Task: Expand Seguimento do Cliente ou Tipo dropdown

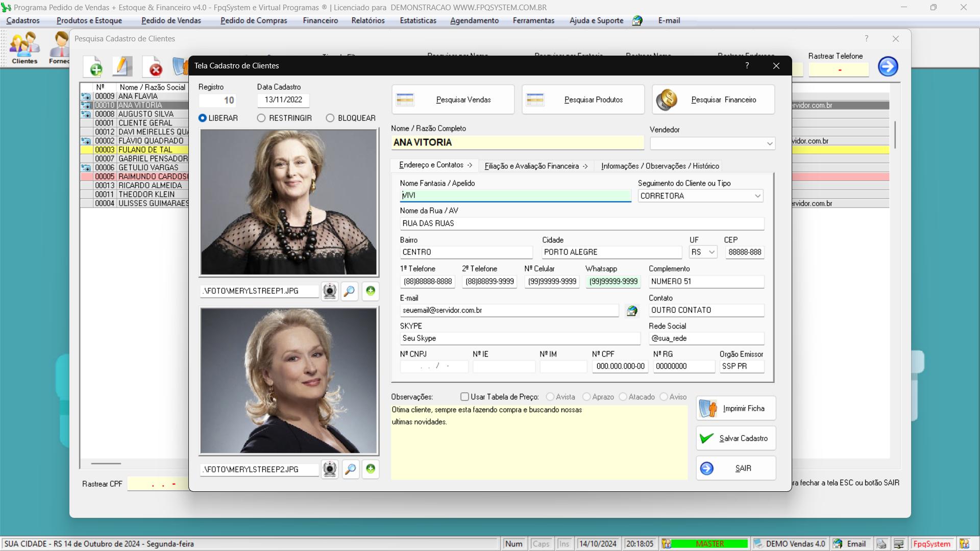Action: (x=757, y=196)
